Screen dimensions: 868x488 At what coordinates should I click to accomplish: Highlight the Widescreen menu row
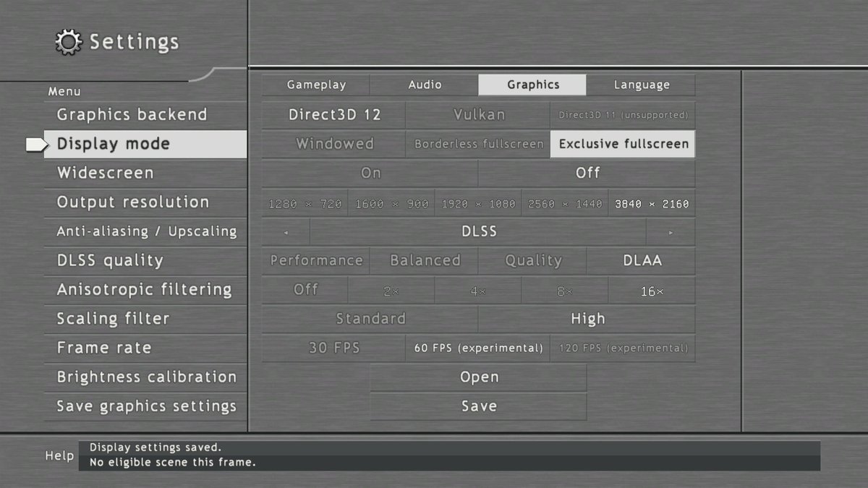pos(145,173)
